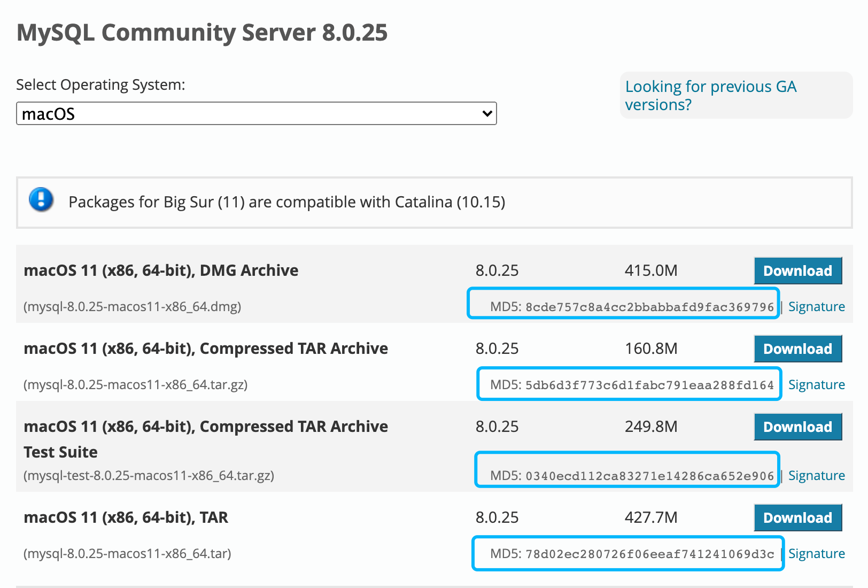This screenshot has height=588, width=868.
Task: Download the 427.7M TAR package
Action: (x=797, y=518)
